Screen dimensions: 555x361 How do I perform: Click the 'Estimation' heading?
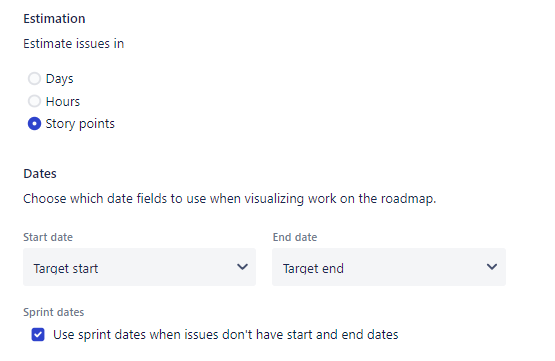[x=54, y=18]
